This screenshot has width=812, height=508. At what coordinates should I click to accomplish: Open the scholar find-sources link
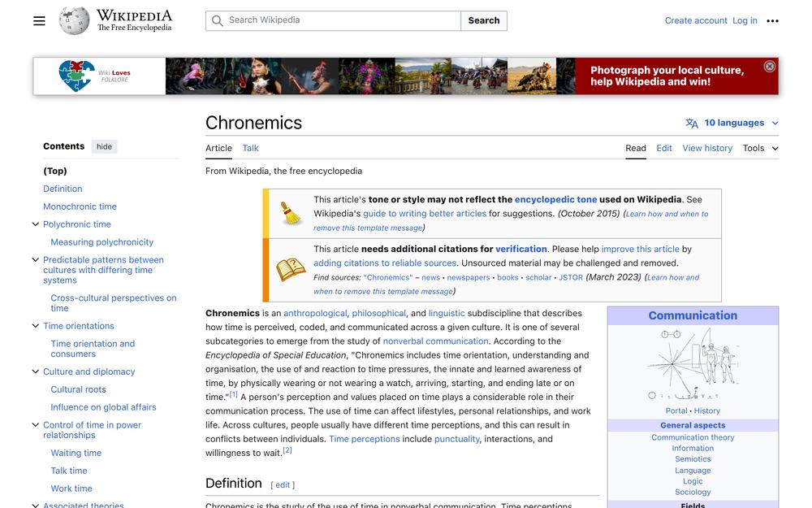(538, 278)
